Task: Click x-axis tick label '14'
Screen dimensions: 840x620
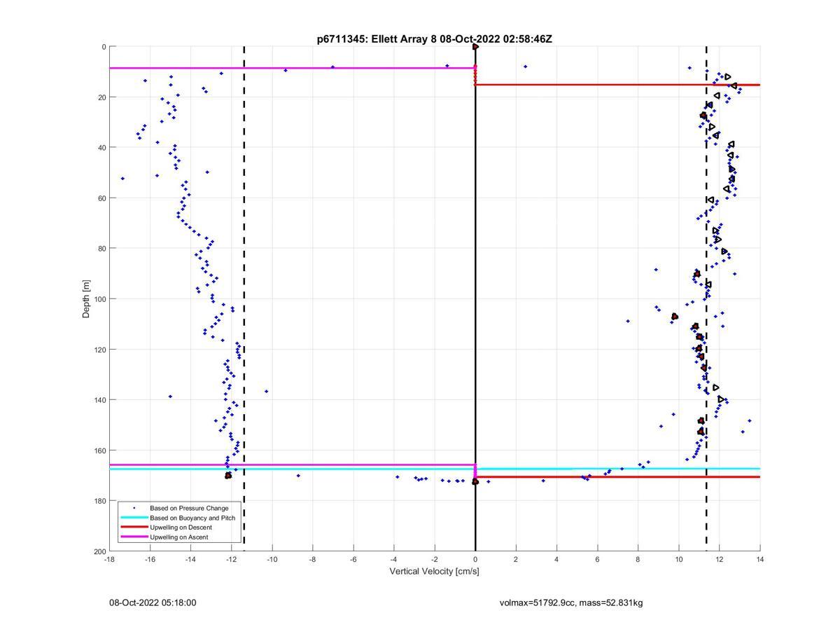Action: [759, 560]
